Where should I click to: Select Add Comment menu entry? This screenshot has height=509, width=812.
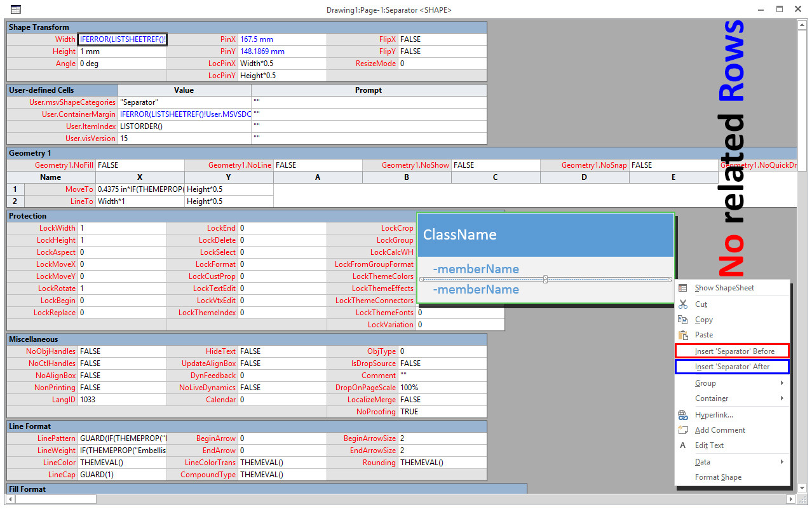coord(720,430)
